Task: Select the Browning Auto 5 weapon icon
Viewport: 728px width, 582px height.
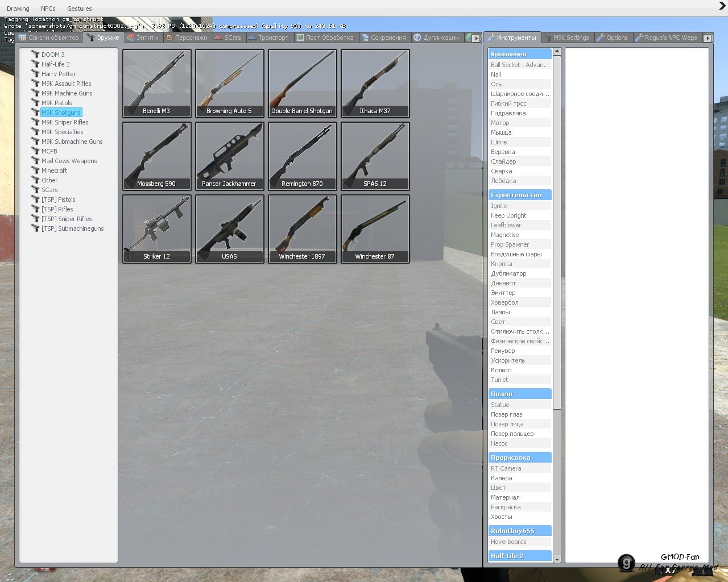Action: [230, 83]
